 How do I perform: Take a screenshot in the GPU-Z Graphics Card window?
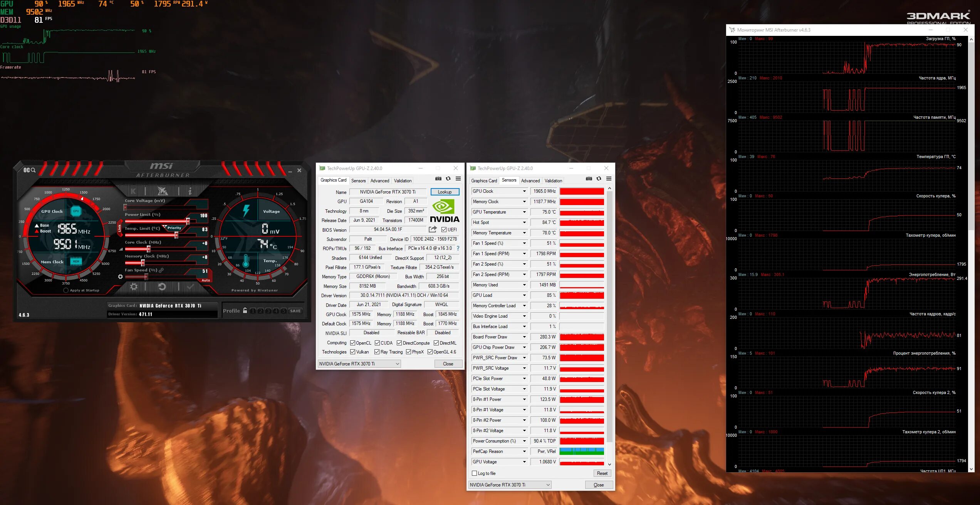click(x=438, y=178)
